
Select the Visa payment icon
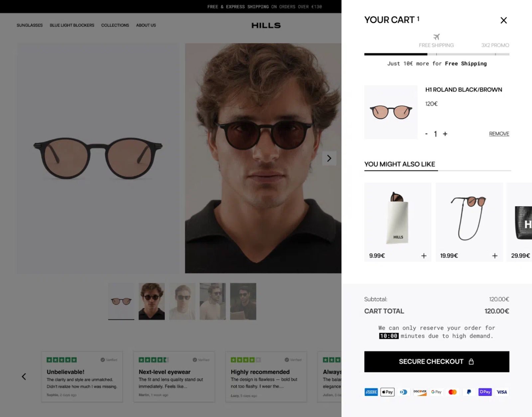[x=501, y=392]
